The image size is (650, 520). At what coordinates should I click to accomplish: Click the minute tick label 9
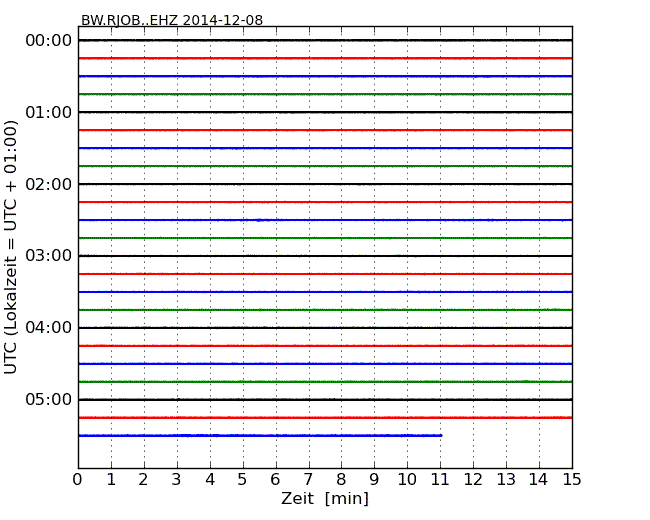click(x=374, y=480)
